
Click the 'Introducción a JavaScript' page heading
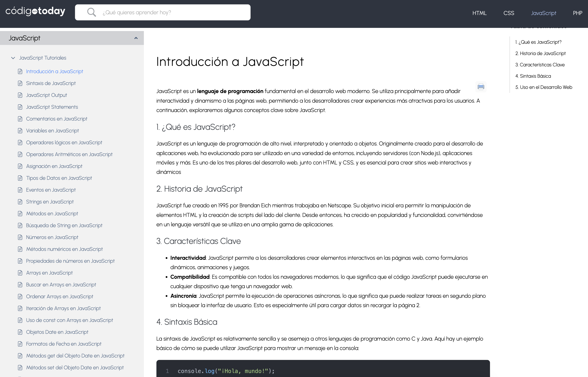230,62
